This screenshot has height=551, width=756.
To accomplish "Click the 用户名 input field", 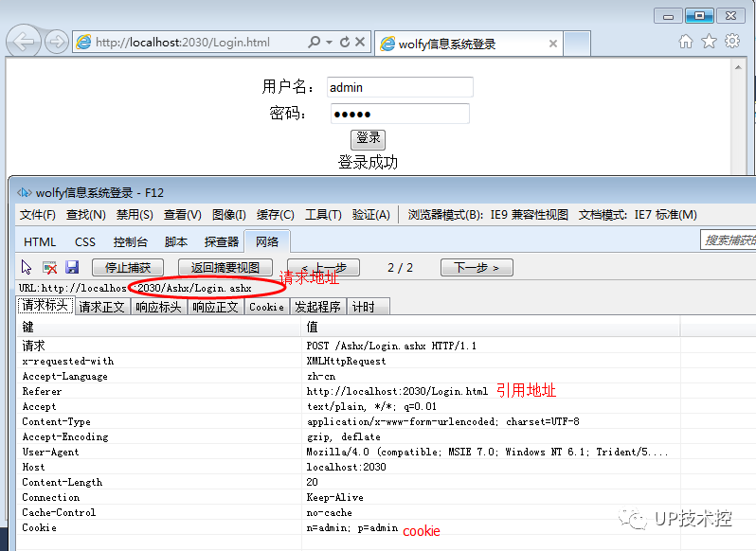I will coord(400,87).
